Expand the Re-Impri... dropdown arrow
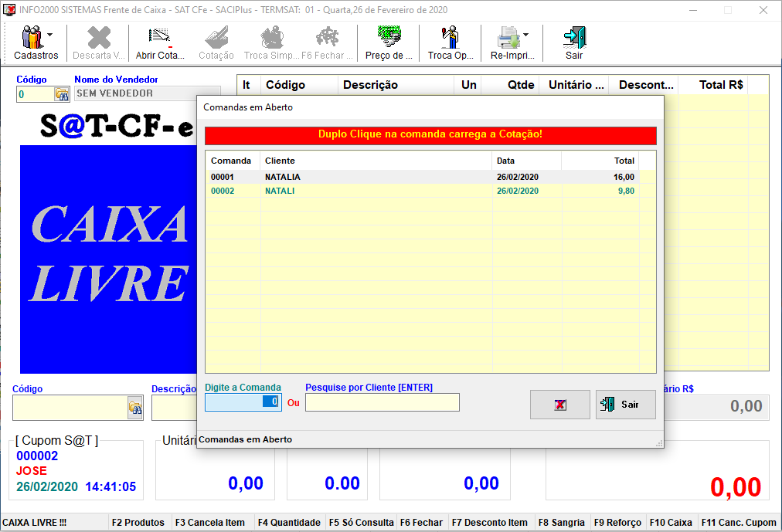Image resolution: width=782 pixels, height=532 pixels. 525,35
